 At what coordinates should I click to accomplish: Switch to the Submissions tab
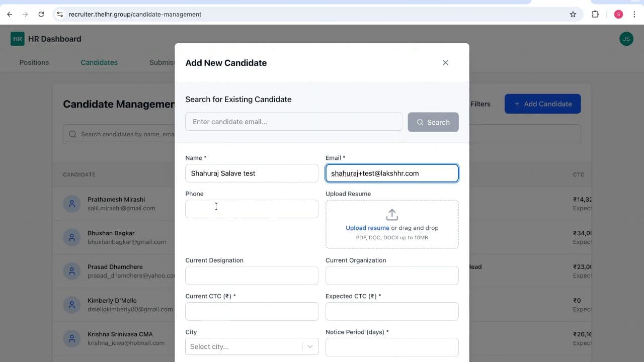tap(162, 62)
